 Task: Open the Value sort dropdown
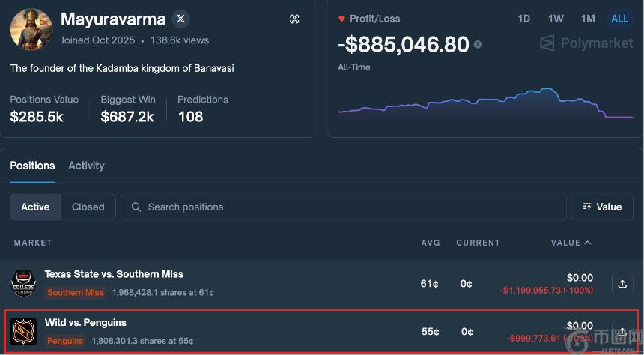[x=602, y=207]
